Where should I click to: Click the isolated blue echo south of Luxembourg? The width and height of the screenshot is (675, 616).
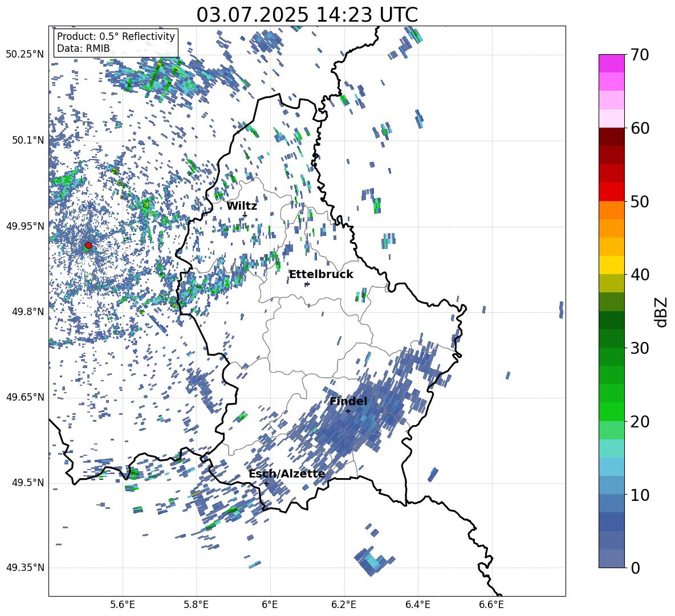373,561
